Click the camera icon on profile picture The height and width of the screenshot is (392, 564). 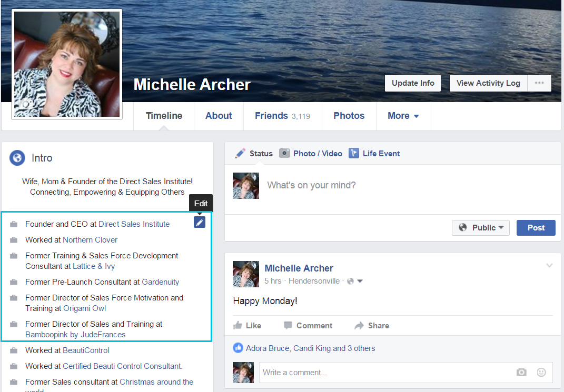click(x=25, y=104)
